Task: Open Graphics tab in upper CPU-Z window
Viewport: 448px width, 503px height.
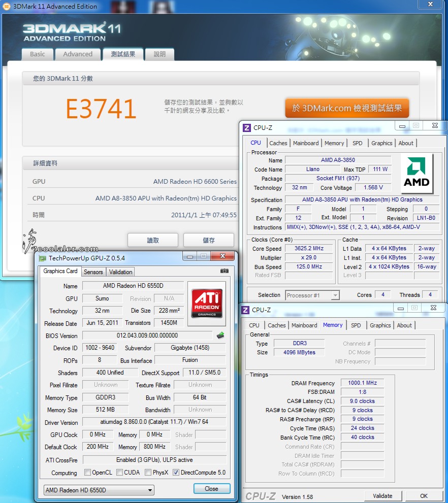Action: click(x=381, y=143)
